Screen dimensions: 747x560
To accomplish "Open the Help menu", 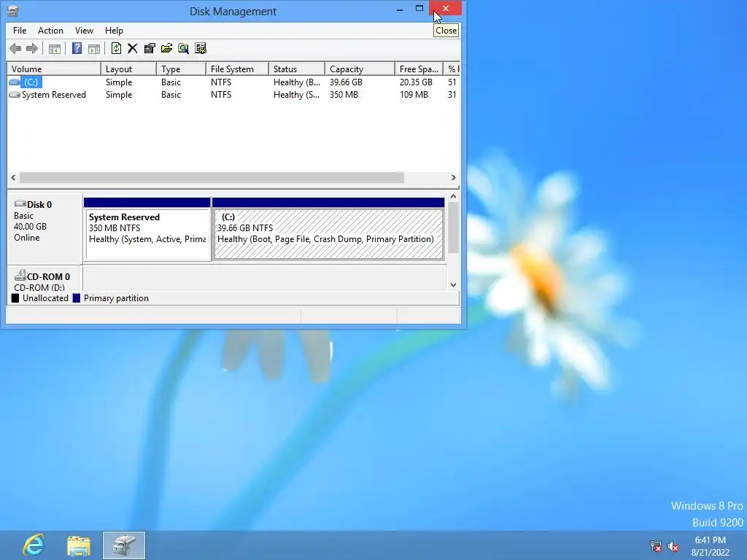I will point(114,31).
